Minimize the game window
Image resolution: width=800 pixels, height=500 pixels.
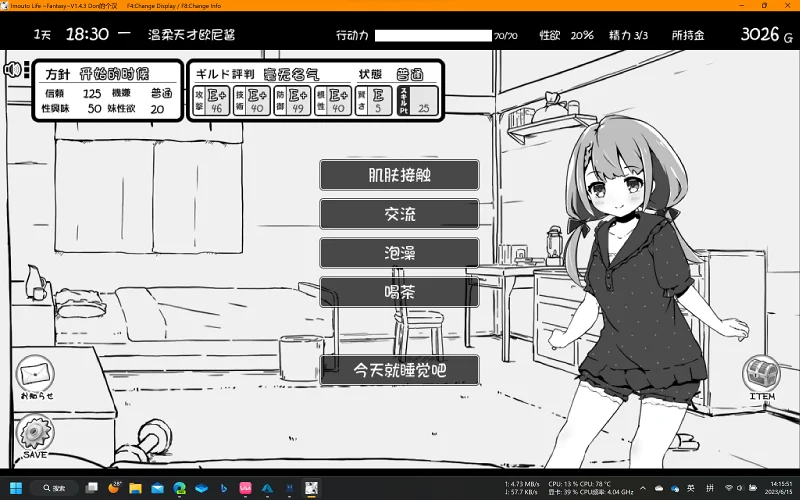point(741,6)
